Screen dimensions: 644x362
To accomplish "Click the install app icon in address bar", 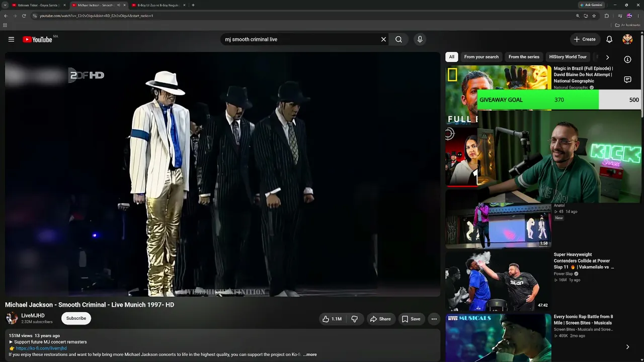I will tap(586, 16).
